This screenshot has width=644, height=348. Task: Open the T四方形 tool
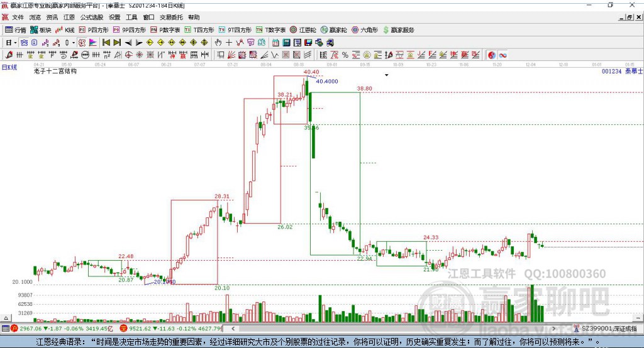coord(199,30)
